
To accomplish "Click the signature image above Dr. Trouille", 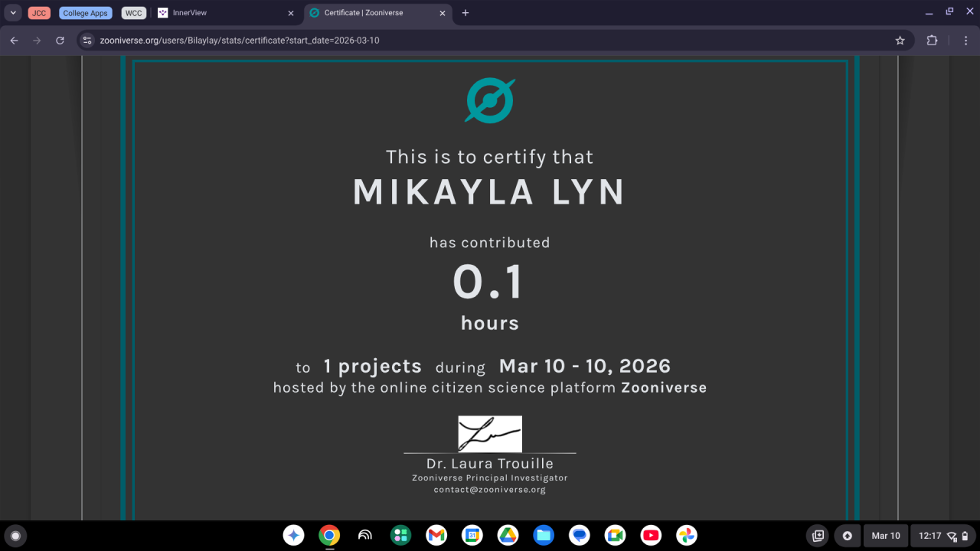I will click(x=490, y=434).
